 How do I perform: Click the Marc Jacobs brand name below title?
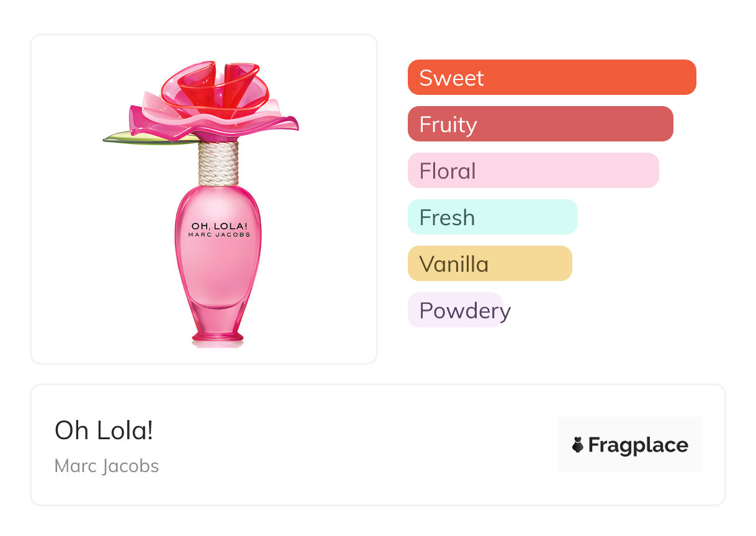coord(107,466)
